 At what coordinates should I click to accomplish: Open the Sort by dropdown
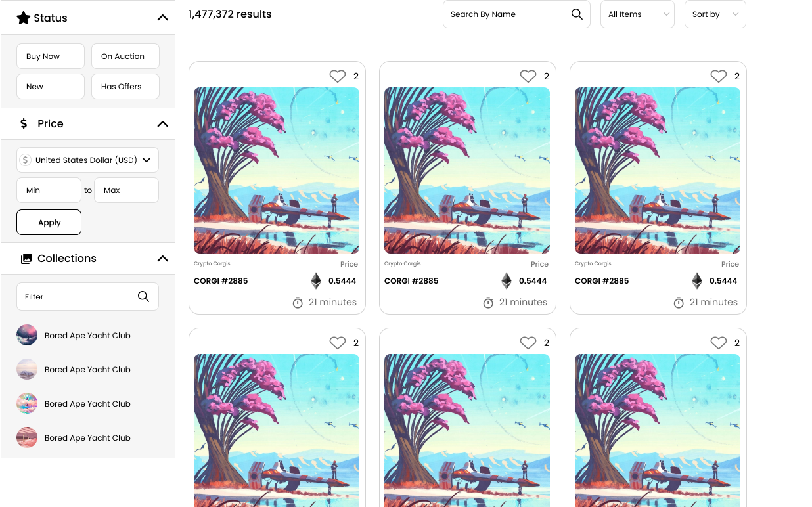715,14
